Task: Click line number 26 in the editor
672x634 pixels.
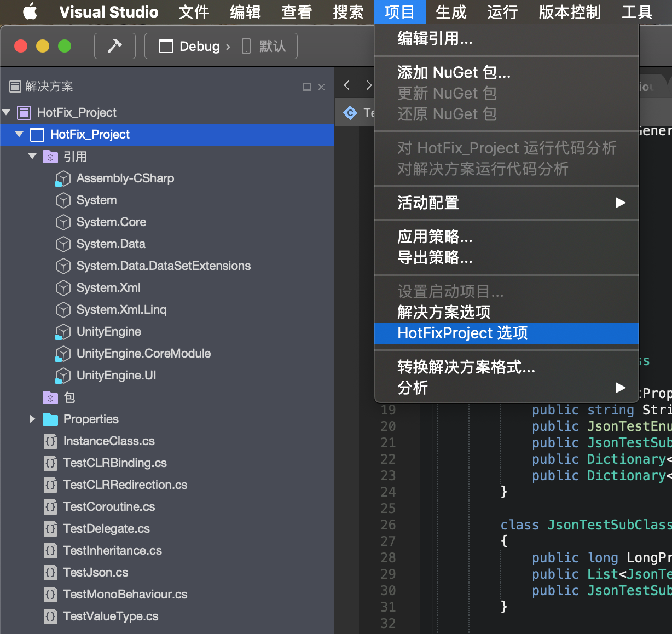Action: click(388, 525)
